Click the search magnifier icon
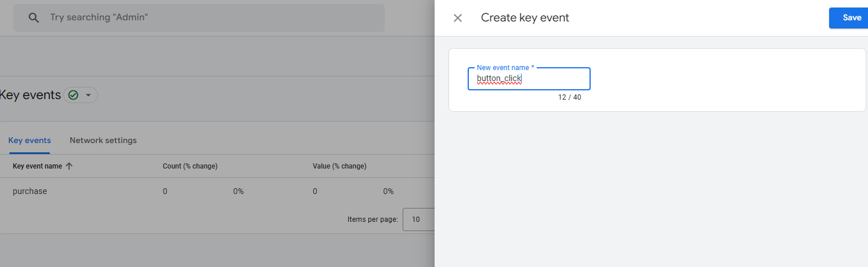Image resolution: width=868 pixels, height=267 pixels. point(34,18)
